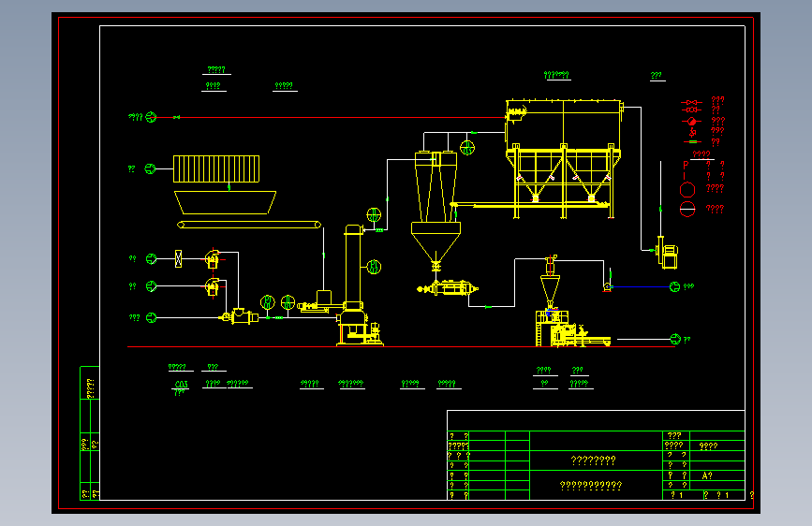Click the empty red circle in the legend

(x=687, y=190)
